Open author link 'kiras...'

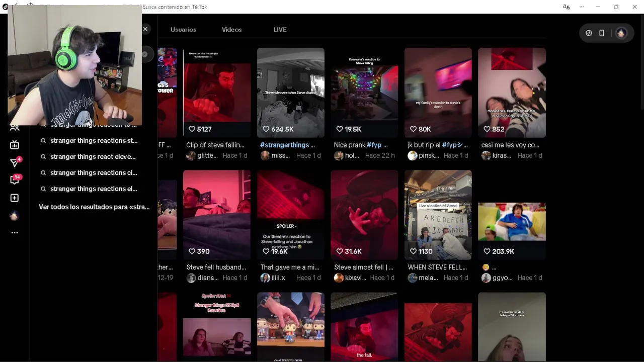[503, 156]
